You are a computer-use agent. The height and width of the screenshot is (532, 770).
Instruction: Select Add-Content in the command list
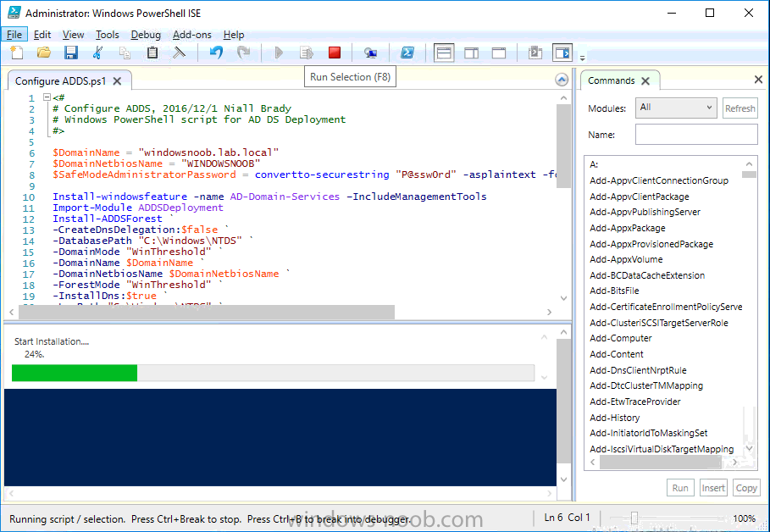coord(617,354)
